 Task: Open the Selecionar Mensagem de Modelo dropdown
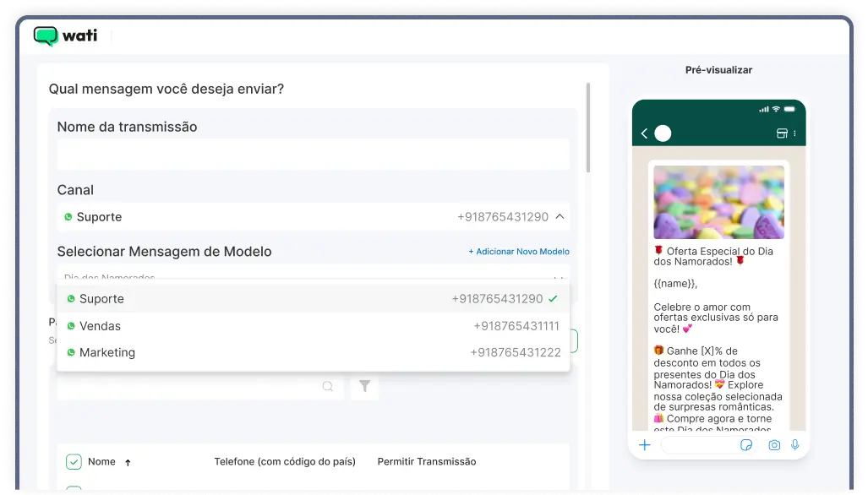pos(313,279)
